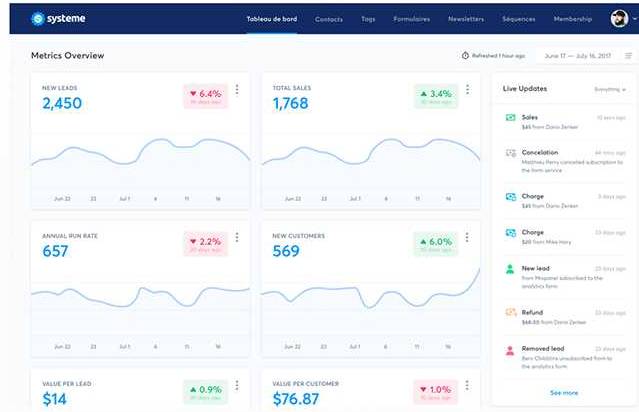Open the June 17 – July 16 date range

577,56
